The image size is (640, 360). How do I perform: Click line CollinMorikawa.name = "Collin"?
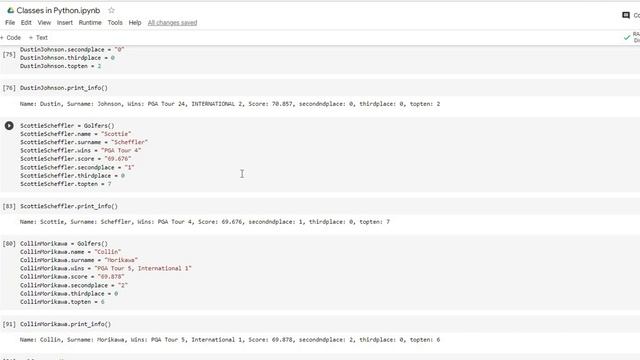[71, 252]
